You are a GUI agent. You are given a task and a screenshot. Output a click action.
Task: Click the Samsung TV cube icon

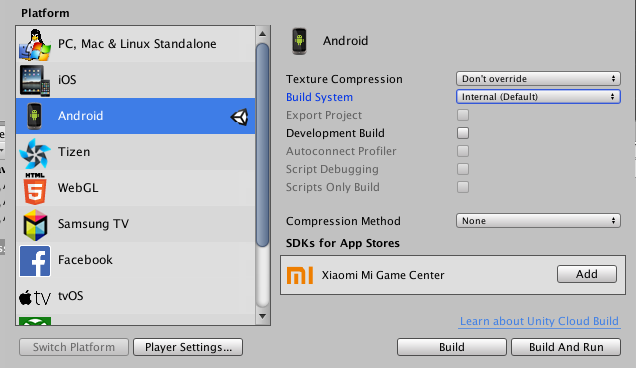35,225
